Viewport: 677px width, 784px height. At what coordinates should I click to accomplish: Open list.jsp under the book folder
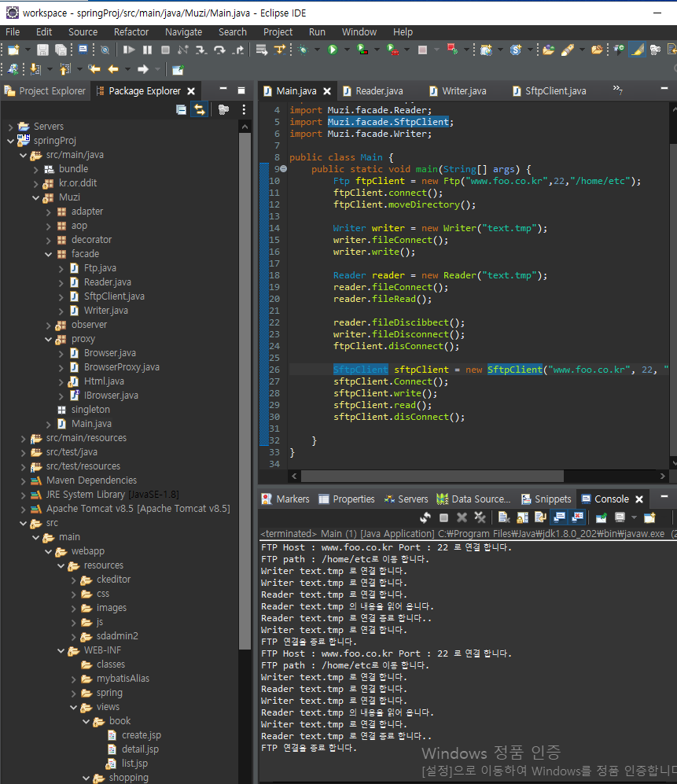click(134, 764)
